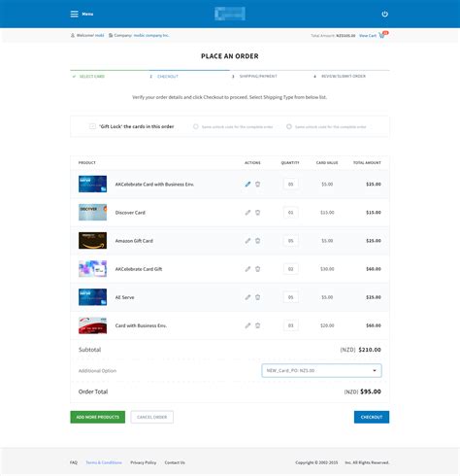This screenshot has width=460, height=476.
Task: Click the AE Serve card thumbnail
Action: click(92, 297)
